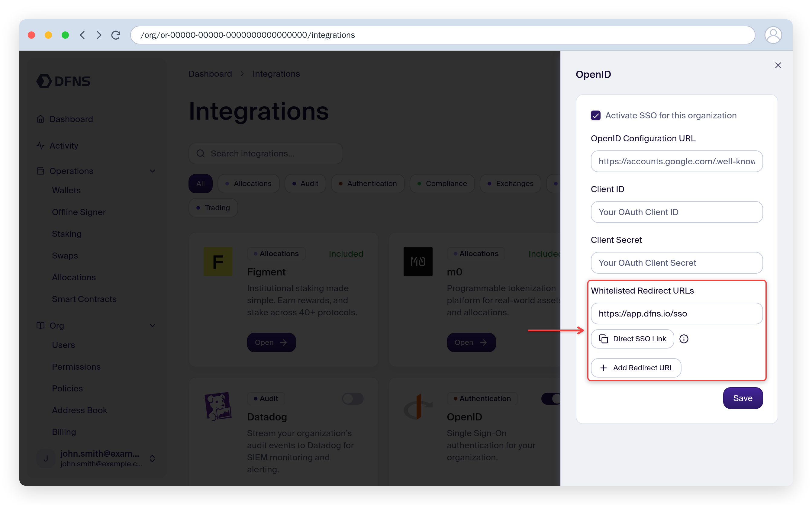Filter by Trading category
The image size is (812, 505).
click(213, 208)
